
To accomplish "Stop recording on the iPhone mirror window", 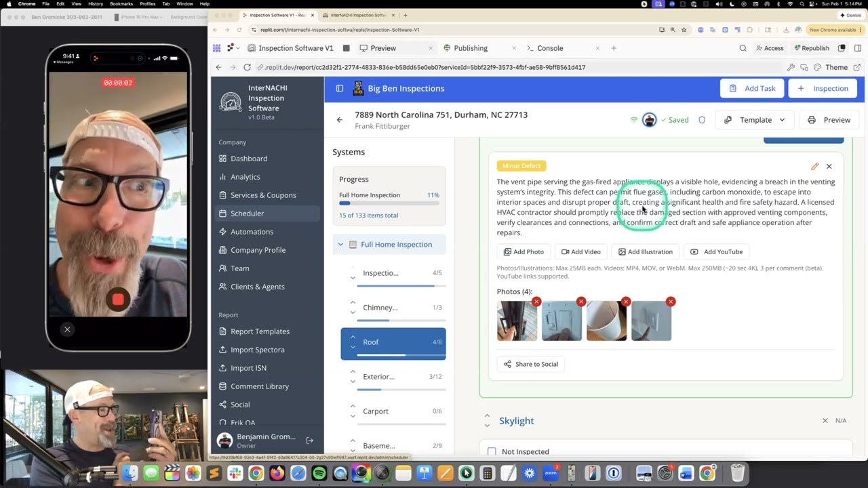I will pyautogui.click(x=118, y=300).
